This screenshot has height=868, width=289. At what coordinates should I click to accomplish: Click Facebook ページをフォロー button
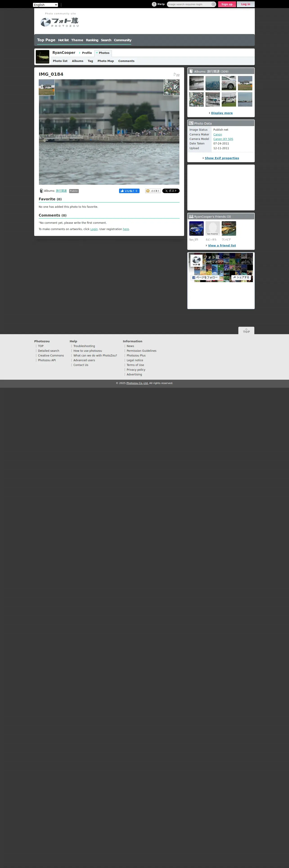pos(205,277)
